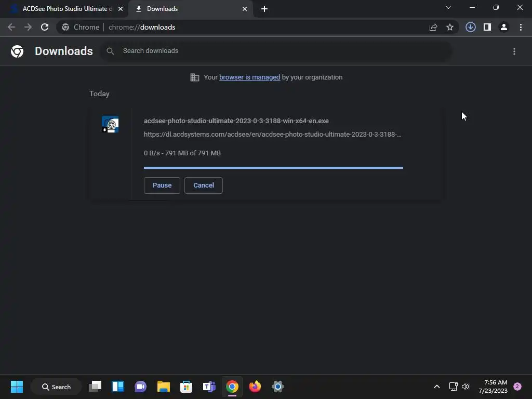Click the Chrome site chip in address bar
Screen dimensions: 532x399
coord(81,27)
